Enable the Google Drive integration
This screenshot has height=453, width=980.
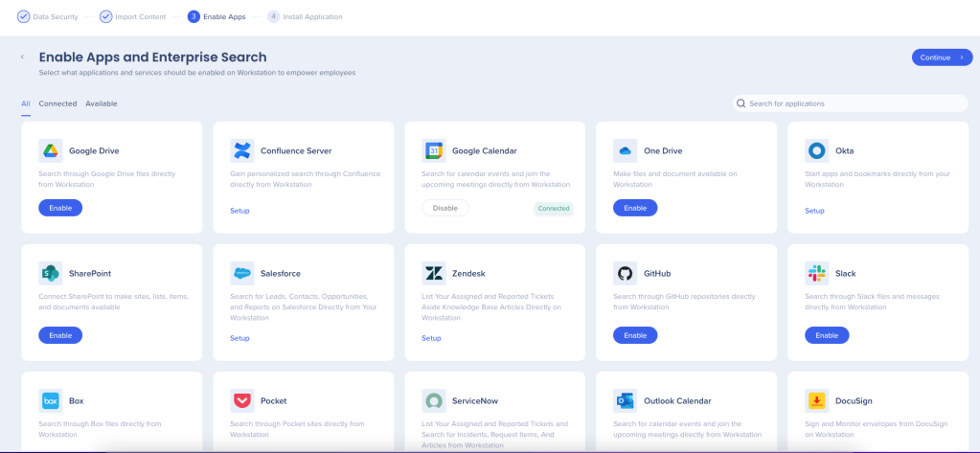[x=60, y=208]
